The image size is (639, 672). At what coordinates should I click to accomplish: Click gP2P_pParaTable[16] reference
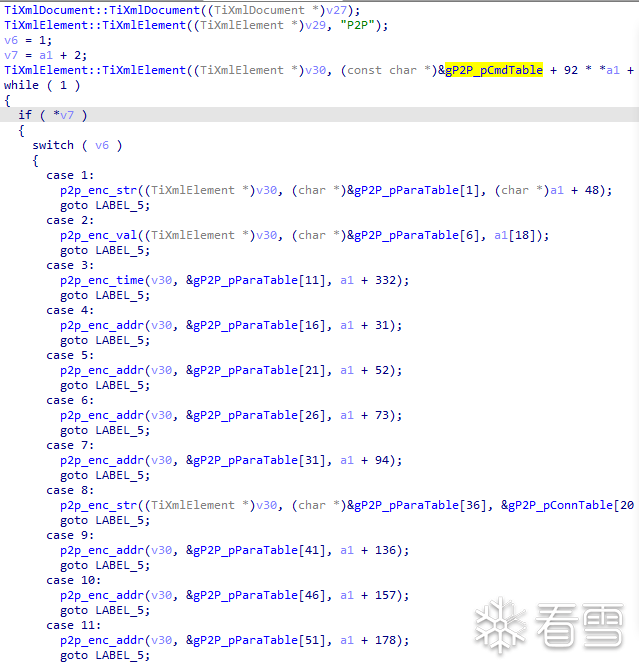(258, 325)
